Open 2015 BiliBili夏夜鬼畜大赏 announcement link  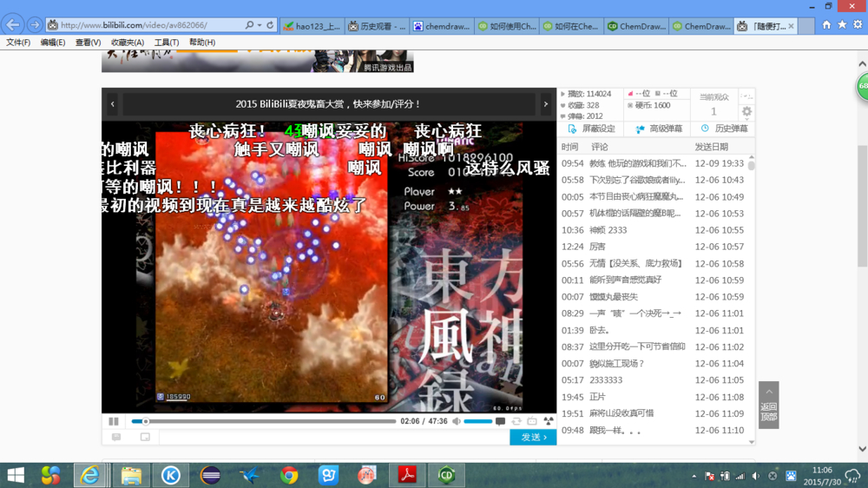click(328, 104)
